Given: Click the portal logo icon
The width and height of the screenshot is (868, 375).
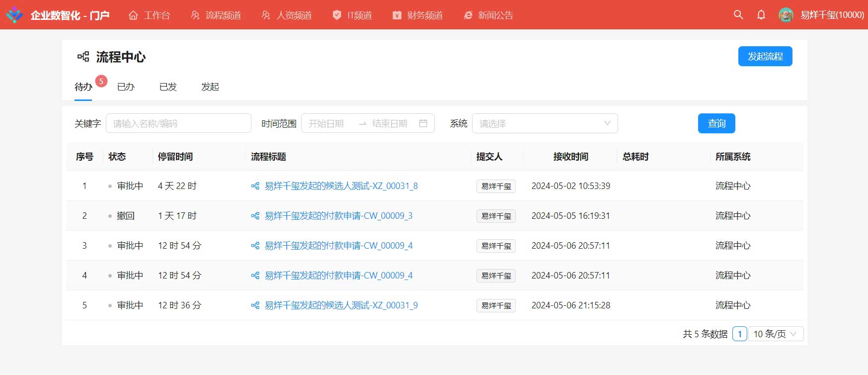Looking at the screenshot, I should [x=14, y=15].
